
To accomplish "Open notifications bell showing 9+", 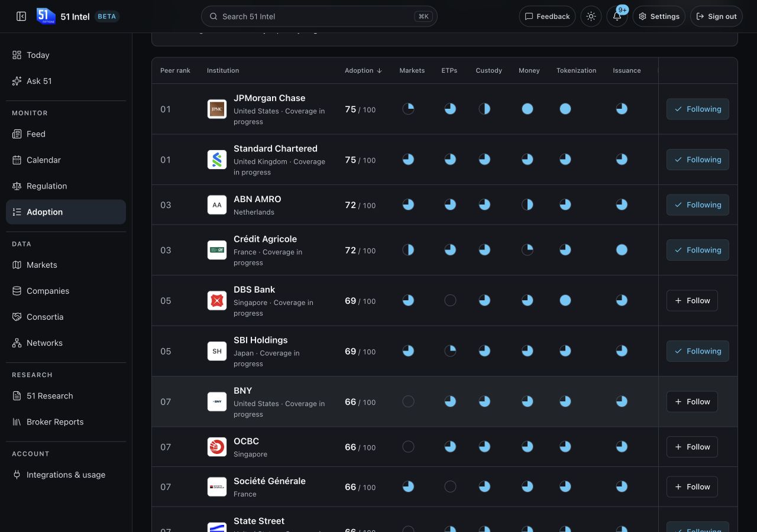I will pos(617,17).
